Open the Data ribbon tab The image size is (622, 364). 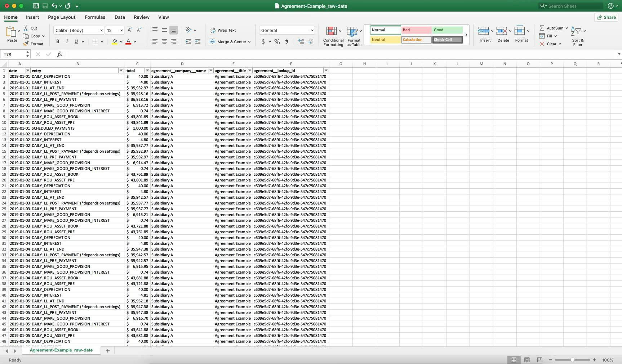(x=119, y=17)
